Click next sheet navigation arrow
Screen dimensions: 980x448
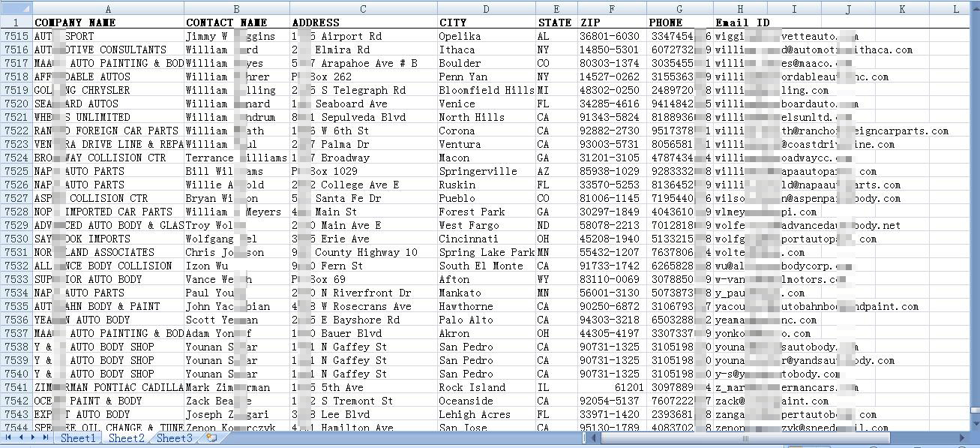(34, 437)
